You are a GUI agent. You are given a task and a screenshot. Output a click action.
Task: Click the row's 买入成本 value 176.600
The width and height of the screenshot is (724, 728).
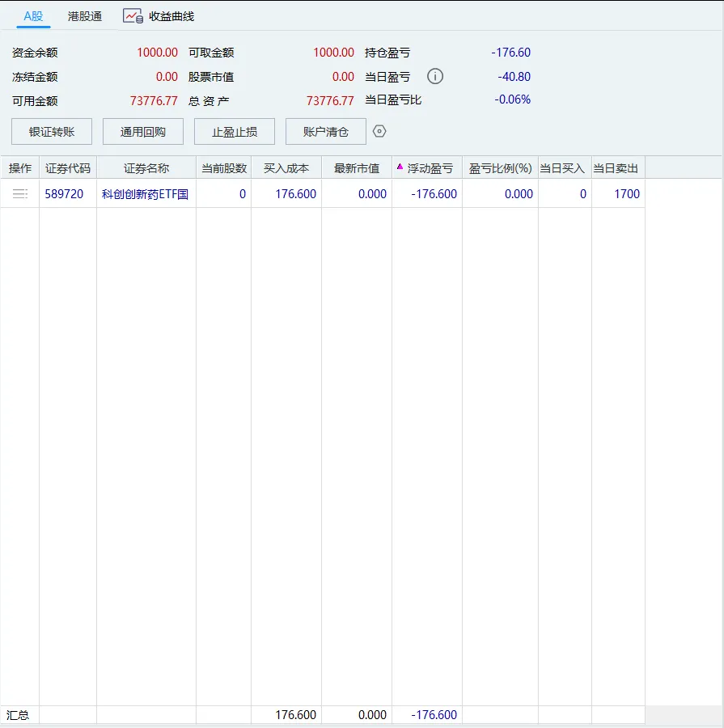click(296, 194)
